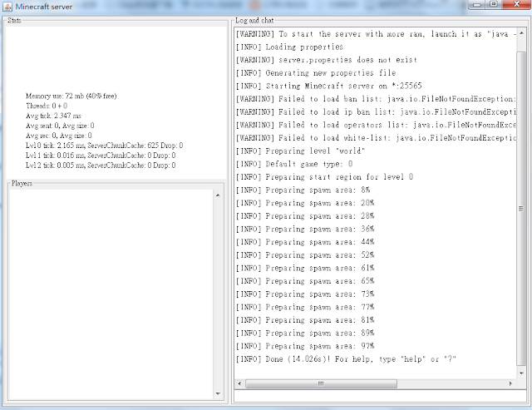This screenshot has height=410, width=532.
Task: Click the command input field below the log
Action: (381, 397)
